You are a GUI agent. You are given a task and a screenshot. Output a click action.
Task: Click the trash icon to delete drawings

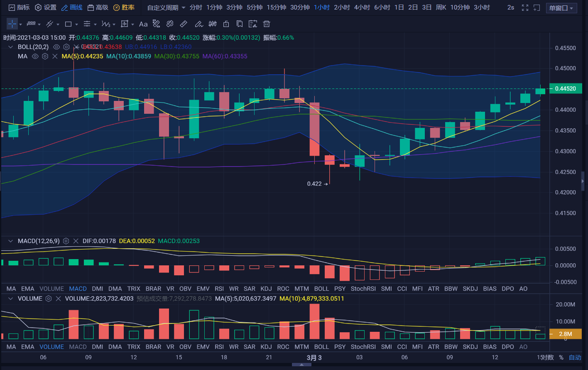coord(267,24)
